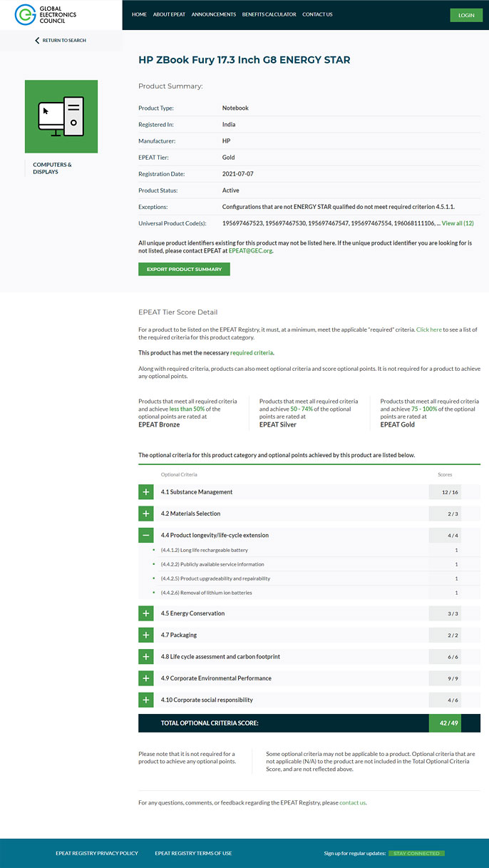This screenshot has height=868, width=489.
Task: Click (4.4.2.6) Removal of lithium ion batteries row
Action: pyautogui.click(x=309, y=593)
